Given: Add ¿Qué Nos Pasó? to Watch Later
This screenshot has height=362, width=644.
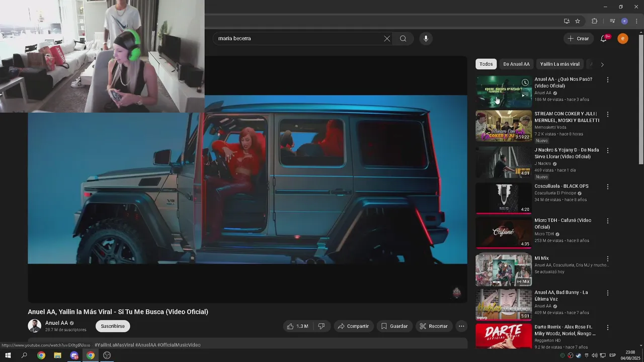Looking at the screenshot, I should pyautogui.click(x=525, y=82).
